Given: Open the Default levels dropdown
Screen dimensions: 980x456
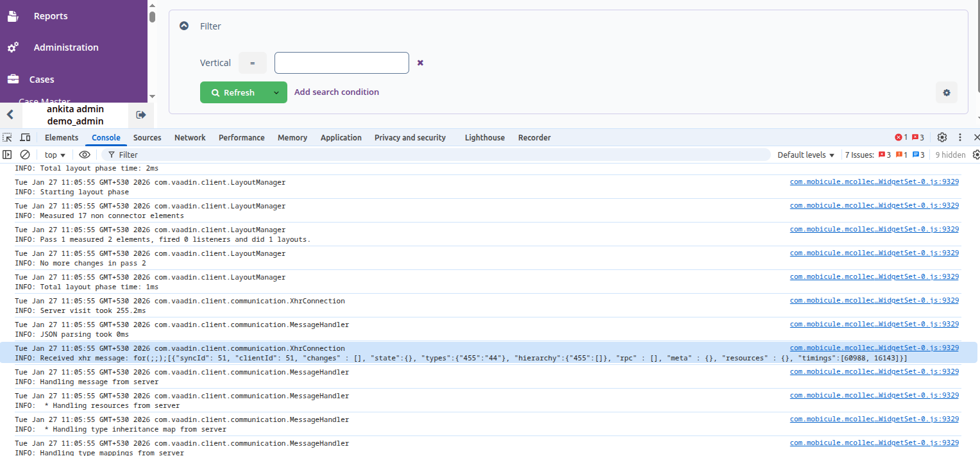Looking at the screenshot, I should (804, 155).
